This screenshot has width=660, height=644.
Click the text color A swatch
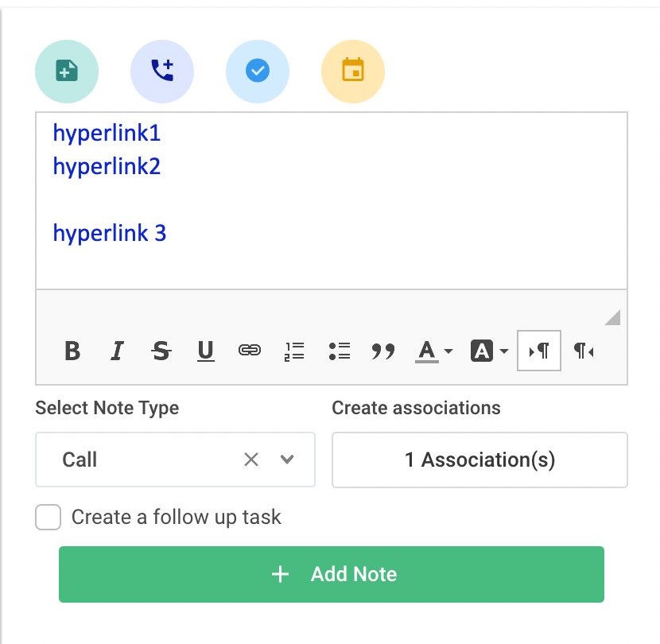[x=427, y=351]
